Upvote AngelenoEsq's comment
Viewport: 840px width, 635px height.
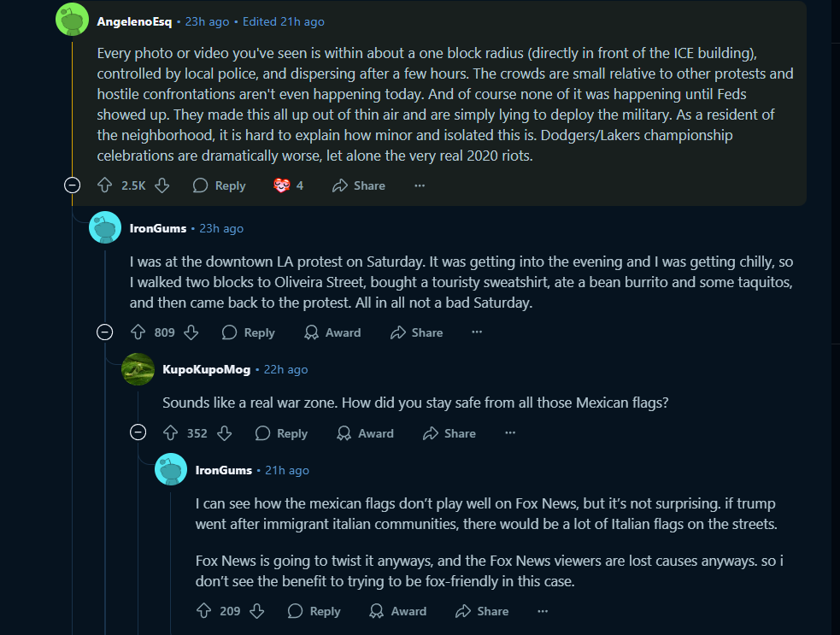point(105,185)
